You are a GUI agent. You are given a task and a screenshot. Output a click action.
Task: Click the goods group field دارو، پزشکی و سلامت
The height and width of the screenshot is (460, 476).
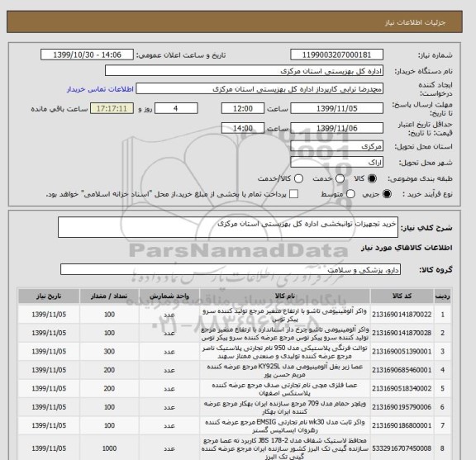pyautogui.click(x=231, y=269)
